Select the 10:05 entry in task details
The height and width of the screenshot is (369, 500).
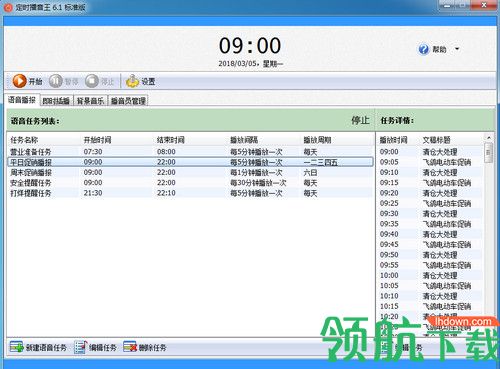pyautogui.click(x=389, y=286)
